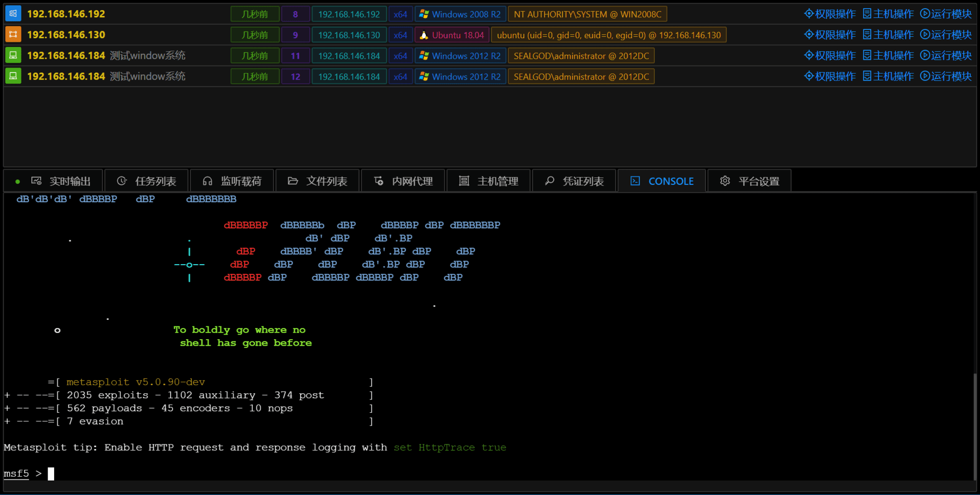Screen dimensions: 980x495
Task: Click the monitor icon on 实时输出 tab
Action: [36, 181]
